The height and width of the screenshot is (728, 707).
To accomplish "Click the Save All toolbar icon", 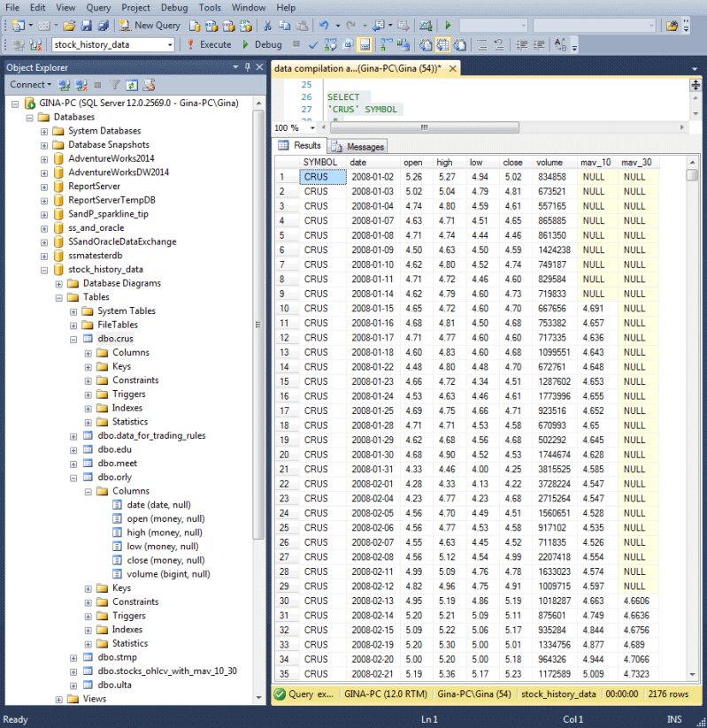I will click(x=103, y=26).
